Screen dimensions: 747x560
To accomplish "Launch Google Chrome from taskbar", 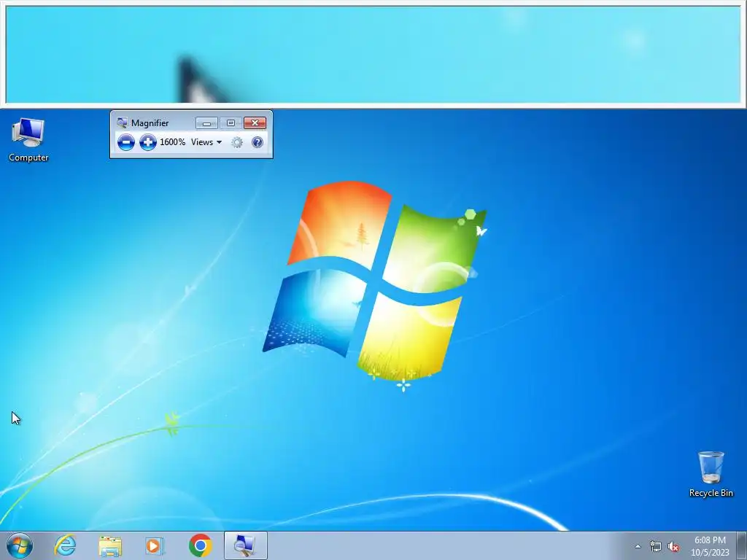I will 200,545.
